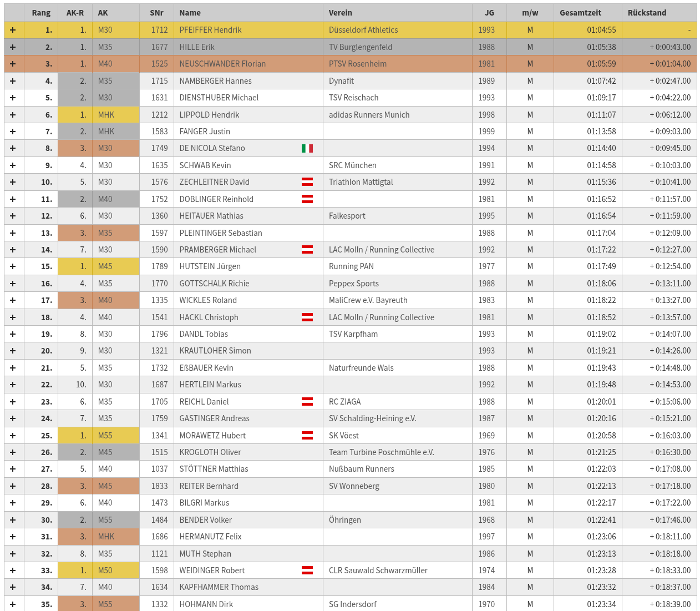
Task: Click the Italian flag next to DE NICOLA Stefano
Action: coord(307,148)
